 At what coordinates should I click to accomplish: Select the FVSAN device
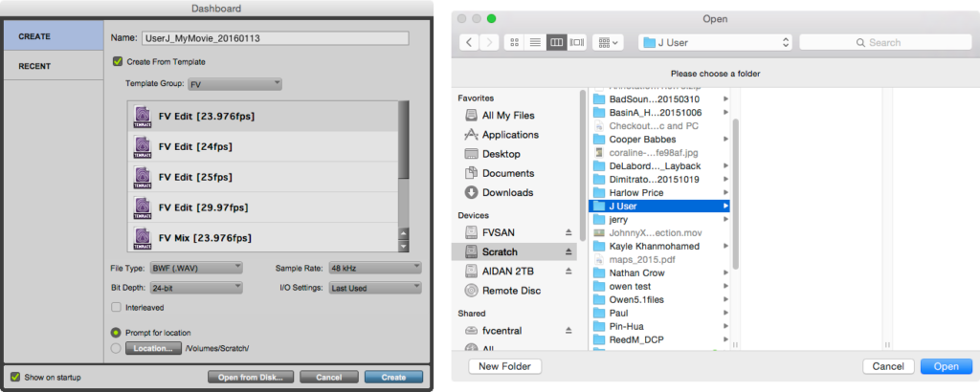click(498, 232)
